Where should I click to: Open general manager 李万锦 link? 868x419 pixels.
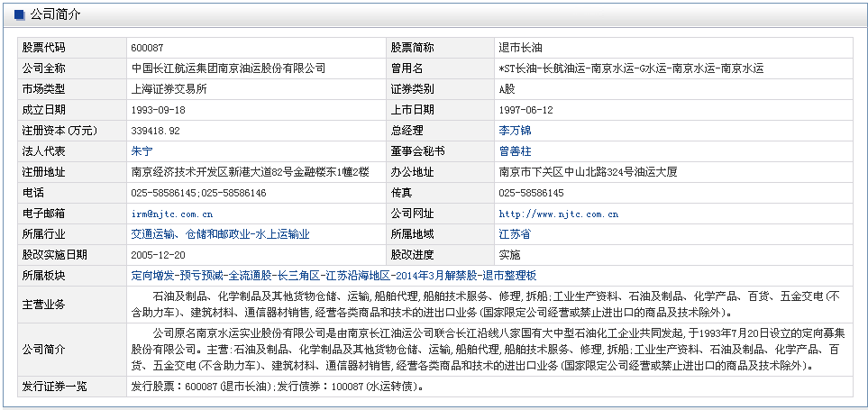516,131
